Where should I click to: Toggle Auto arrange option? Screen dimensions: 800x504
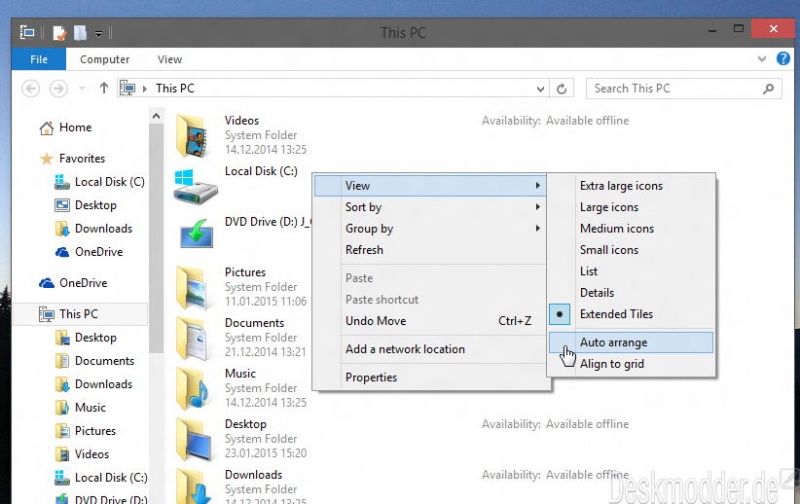[x=631, y=343]
